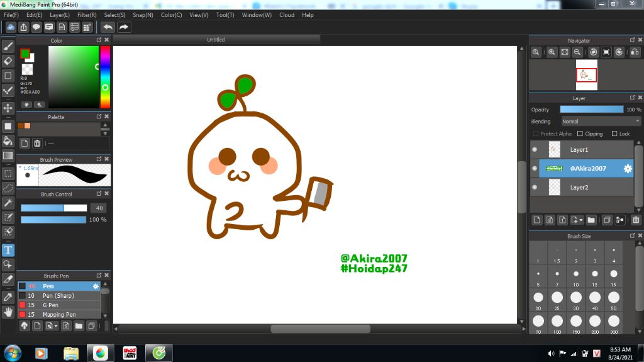
Task: Enable the Clipping checkbox
Action: [580, 133]
